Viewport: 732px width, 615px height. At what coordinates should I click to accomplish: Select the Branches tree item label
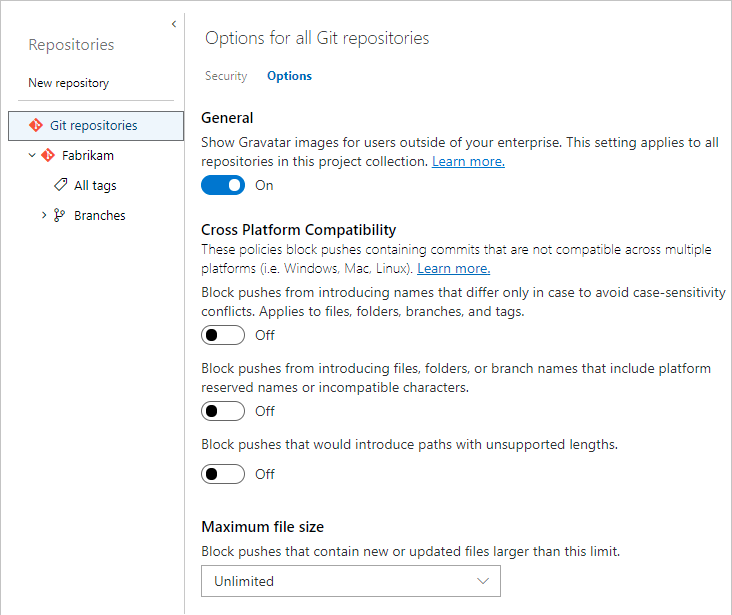coord(100,216)
